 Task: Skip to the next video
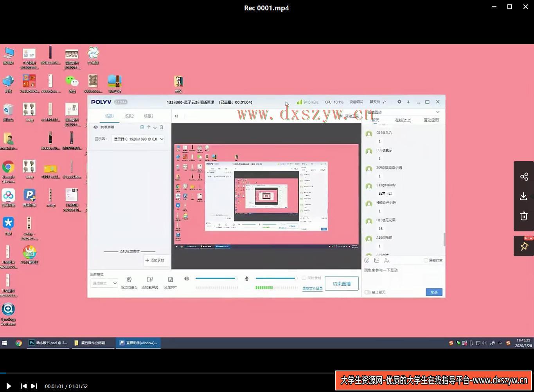pos(34,386)
